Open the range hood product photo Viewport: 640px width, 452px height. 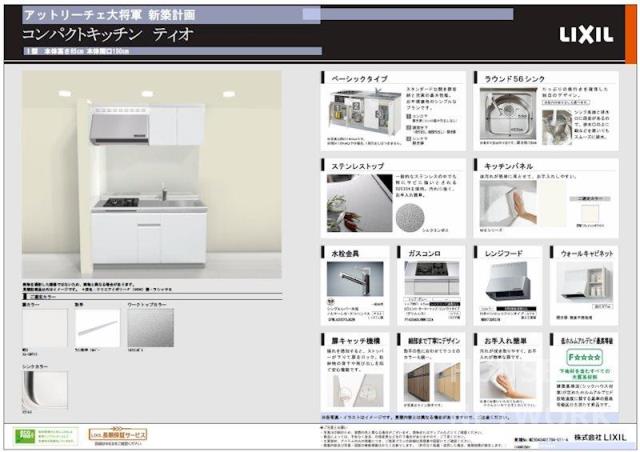pos(508,282)
